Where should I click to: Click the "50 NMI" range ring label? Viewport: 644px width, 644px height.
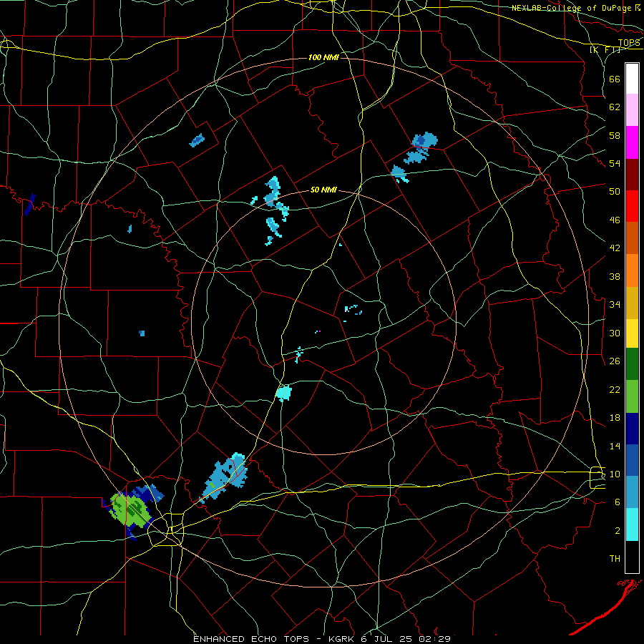[323, 190]
